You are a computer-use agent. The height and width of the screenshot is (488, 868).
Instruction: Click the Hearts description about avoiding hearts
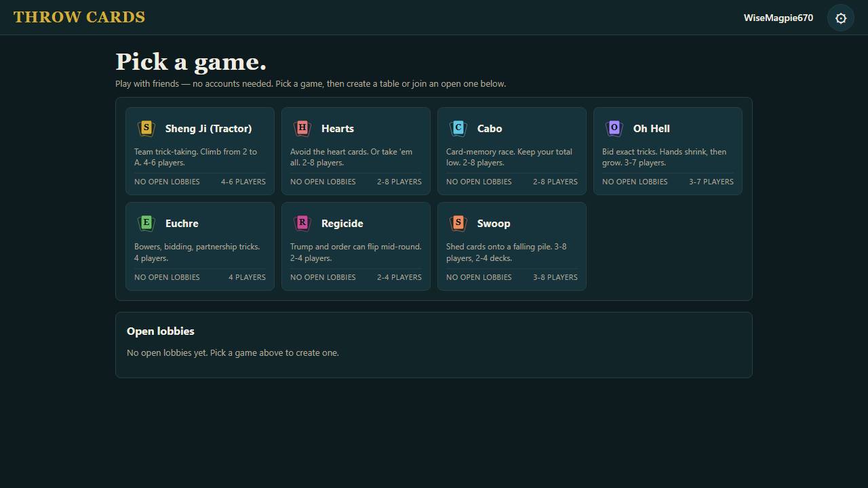coord(351,157)
